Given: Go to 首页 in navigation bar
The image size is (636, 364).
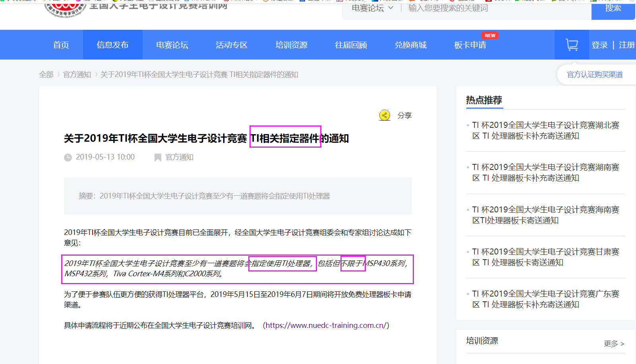Looking at the screenshot, I should (x=61, y=45).
